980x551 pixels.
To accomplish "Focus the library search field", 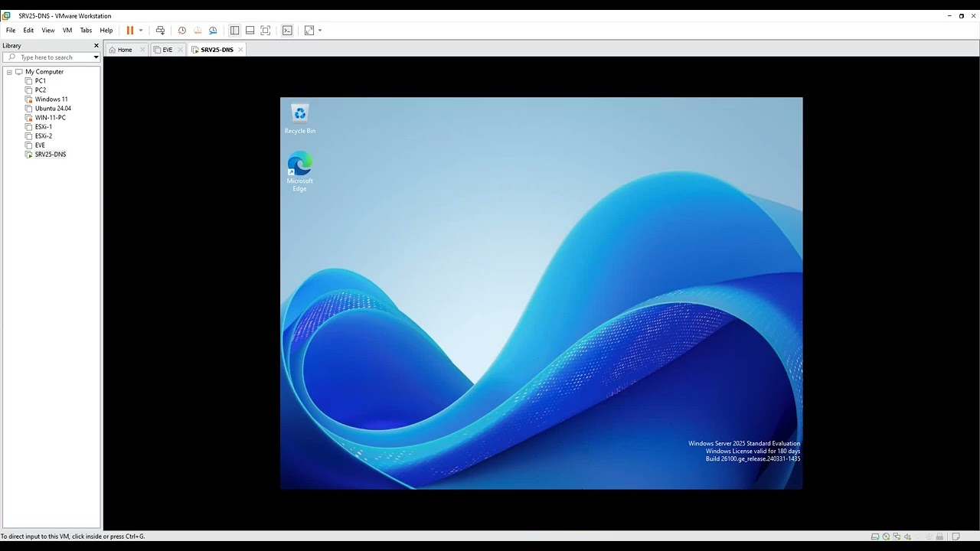I will tap(51, 57).
